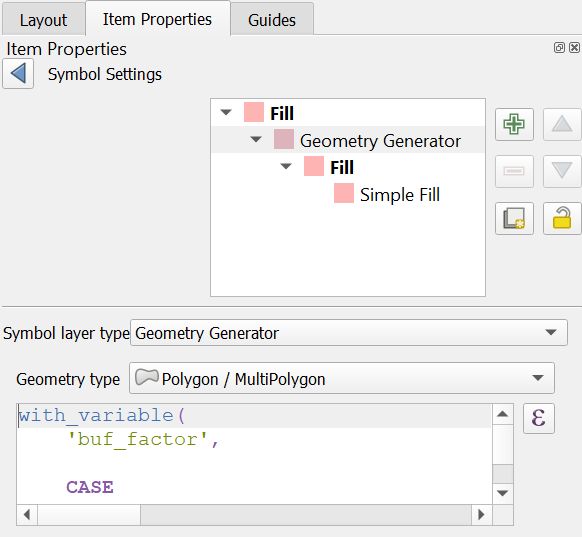
Task: Click the expression editor vertical scroll up arrow
Action: click(x=503, y=414)
